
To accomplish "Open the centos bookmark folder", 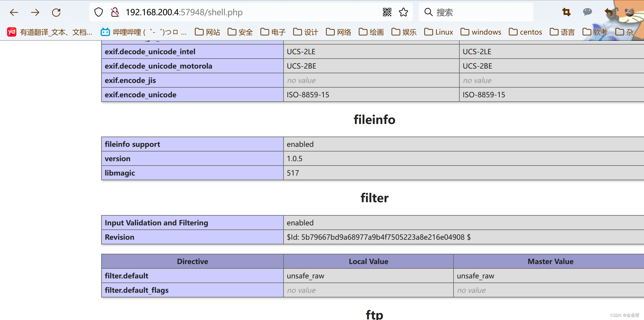I will [525, 32].
